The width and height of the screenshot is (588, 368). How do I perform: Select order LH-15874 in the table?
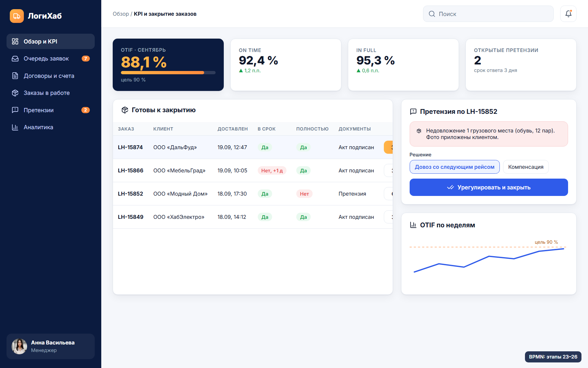pyautogui.click(x=253, y=147)
